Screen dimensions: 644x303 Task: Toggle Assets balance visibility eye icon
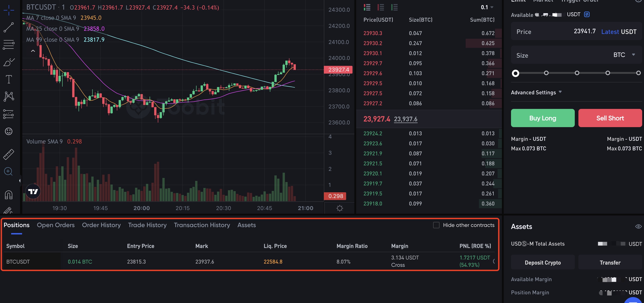coord(638,226)
